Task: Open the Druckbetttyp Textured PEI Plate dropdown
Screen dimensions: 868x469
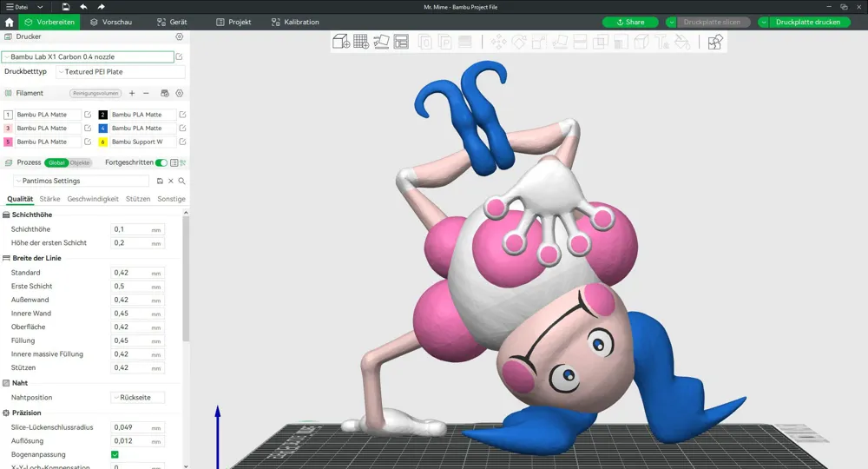Action: 120,72
